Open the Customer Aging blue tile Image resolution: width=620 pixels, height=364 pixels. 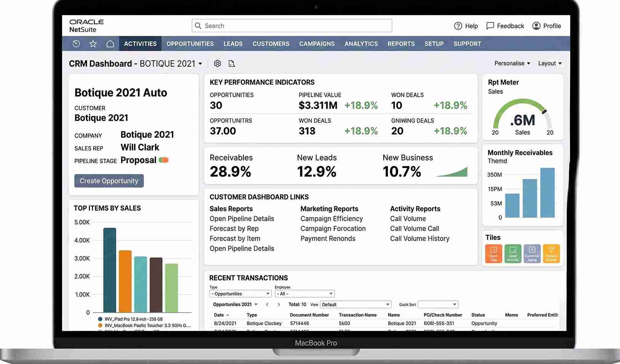(x=532, y=254)
